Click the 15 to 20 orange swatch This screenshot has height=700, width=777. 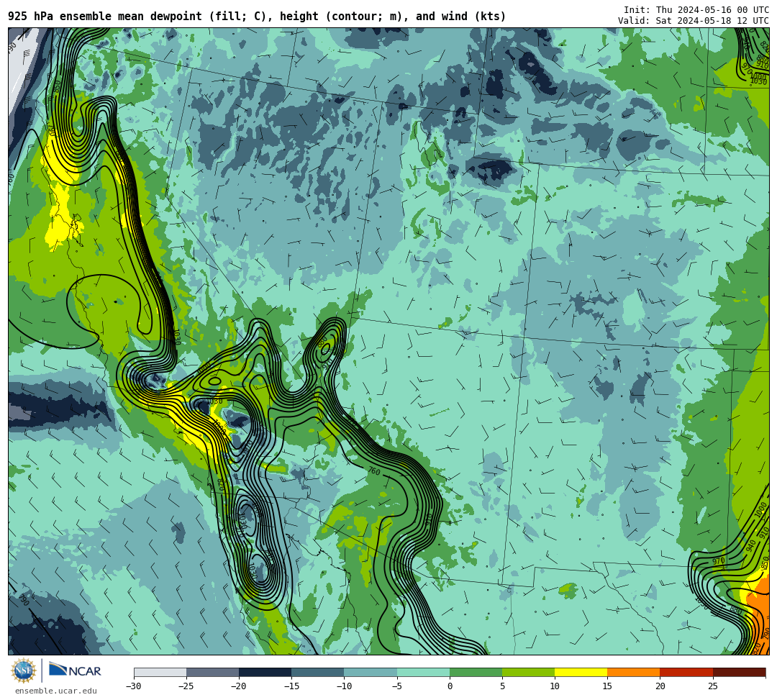[634, 672]
